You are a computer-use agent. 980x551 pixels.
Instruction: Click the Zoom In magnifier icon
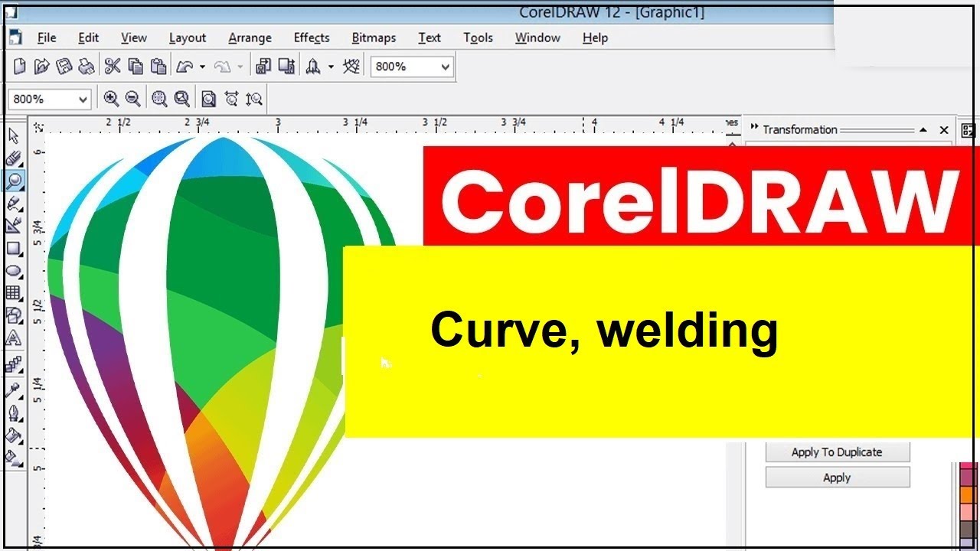pos(111,99)
